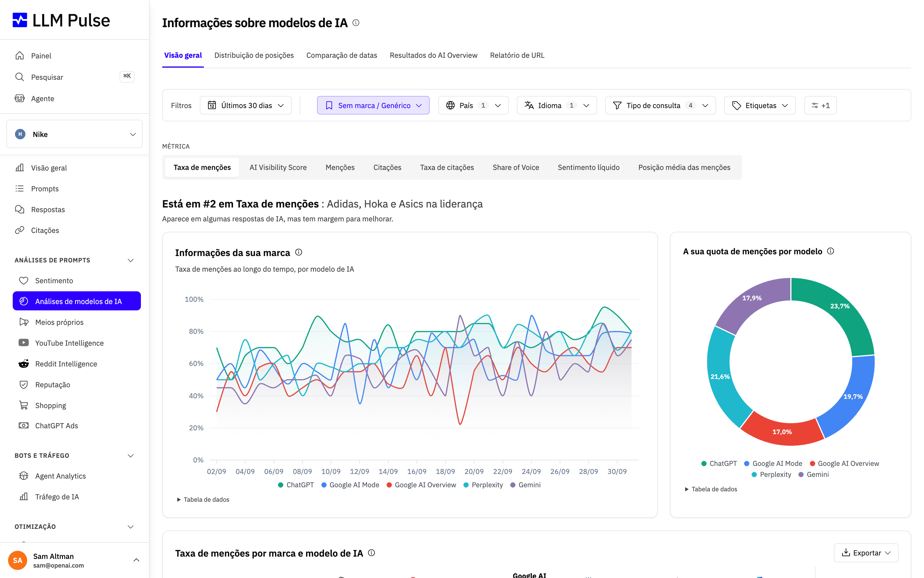Screen dimensions: 924x578
Task: Select the Share of Voice metric
Action: [515, 167]
